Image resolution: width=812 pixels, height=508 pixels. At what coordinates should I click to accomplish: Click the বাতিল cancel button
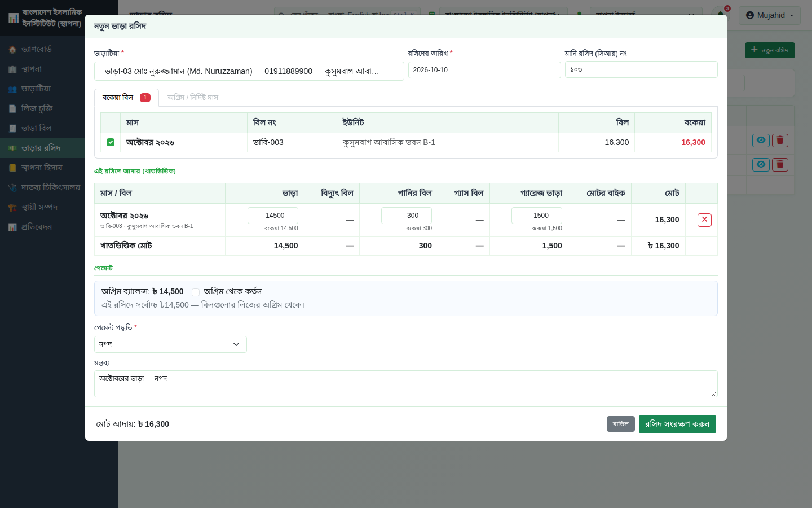(x=621, y=424)
